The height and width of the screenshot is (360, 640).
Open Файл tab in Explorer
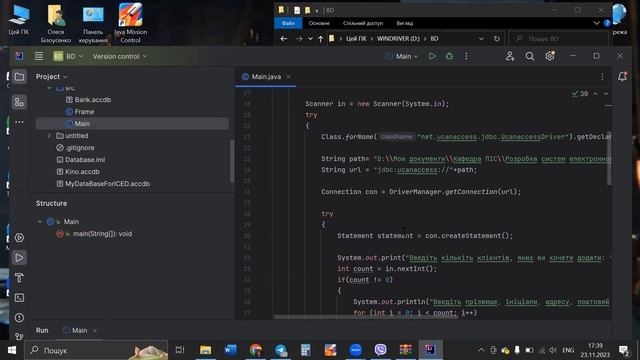[x=288, y=23]
